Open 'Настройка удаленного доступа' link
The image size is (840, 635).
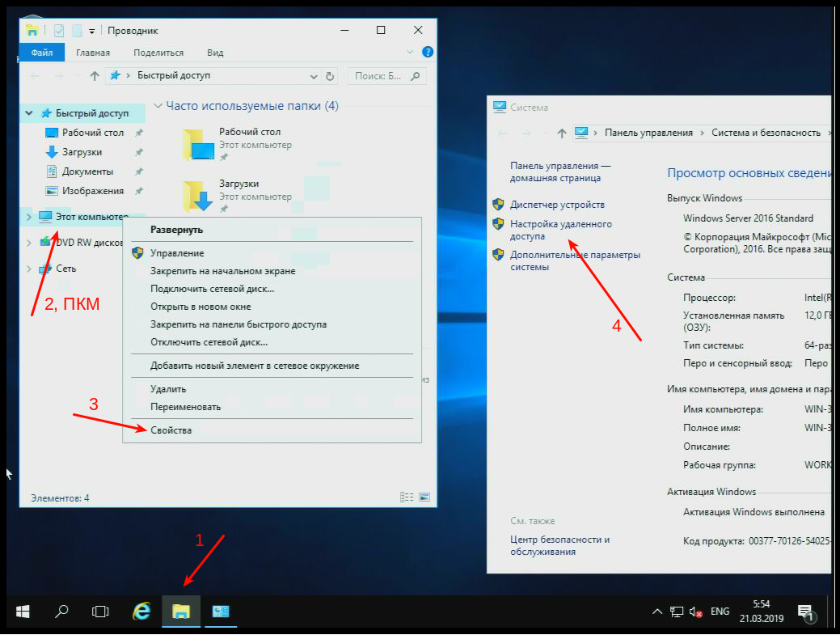[560, 231]
